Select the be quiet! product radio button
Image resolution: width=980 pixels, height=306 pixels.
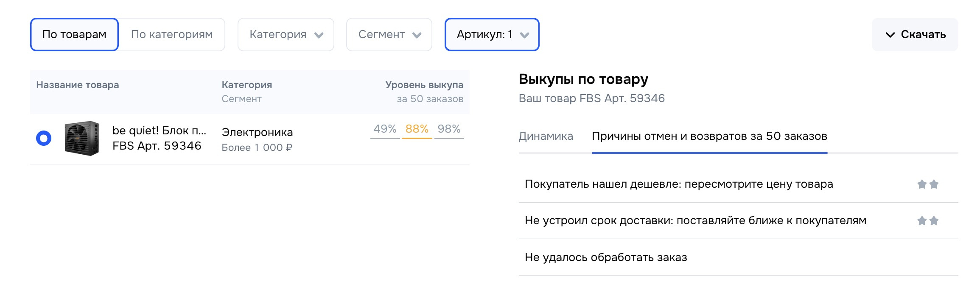[x=44, y=138]
